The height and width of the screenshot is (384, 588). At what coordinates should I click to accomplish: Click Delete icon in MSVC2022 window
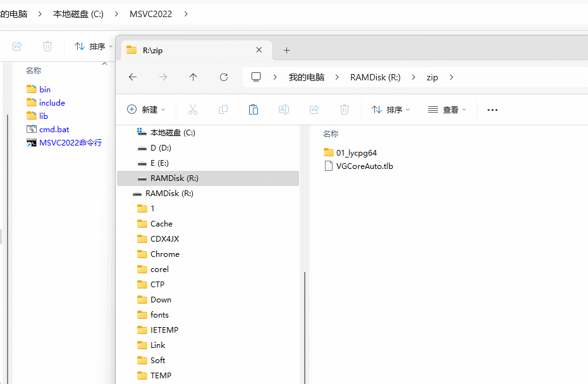(x=47, y=46)
